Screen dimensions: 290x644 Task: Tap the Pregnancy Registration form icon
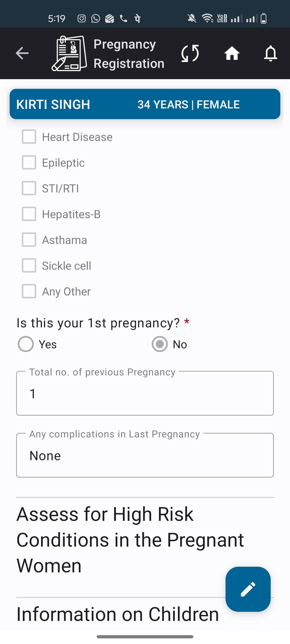click(x=70, y=53)
